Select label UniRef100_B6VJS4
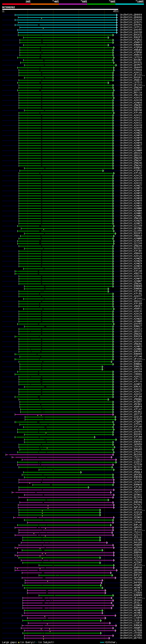The image size is (146, 644). (x=131, y=93)
